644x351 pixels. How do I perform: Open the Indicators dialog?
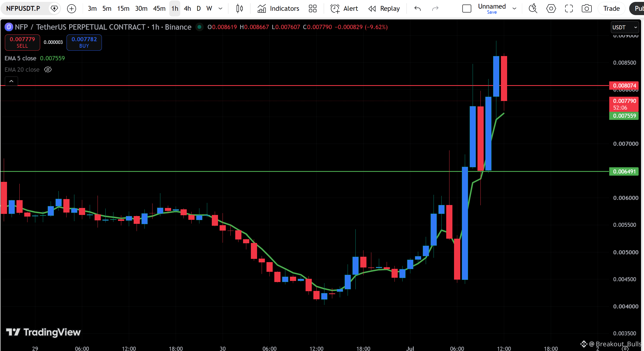coord(278,9)
